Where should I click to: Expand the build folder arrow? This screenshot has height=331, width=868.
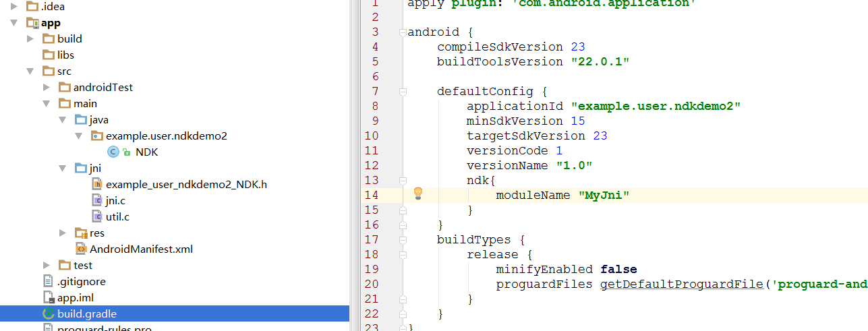(x=30, y=39)
